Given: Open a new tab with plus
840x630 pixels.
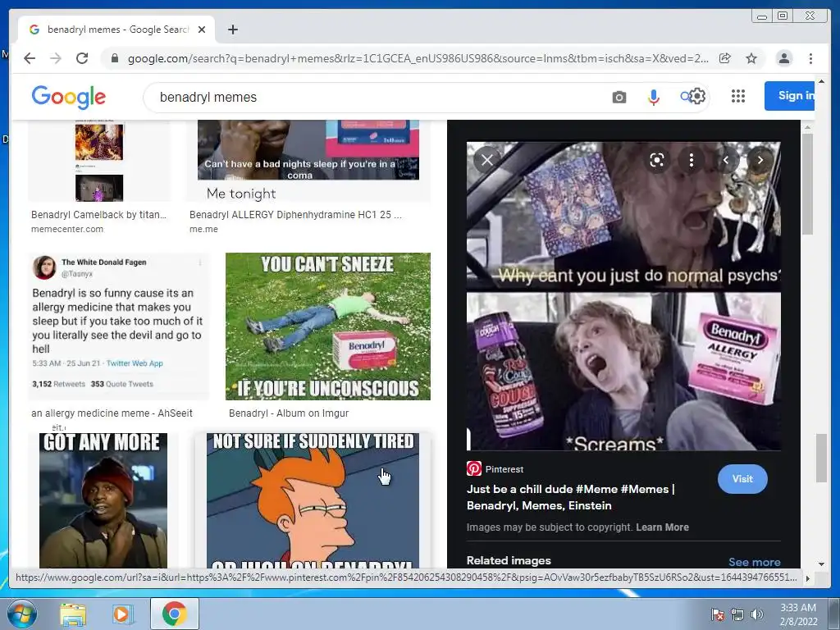Looking at the screenshot, I should point(232,30).
